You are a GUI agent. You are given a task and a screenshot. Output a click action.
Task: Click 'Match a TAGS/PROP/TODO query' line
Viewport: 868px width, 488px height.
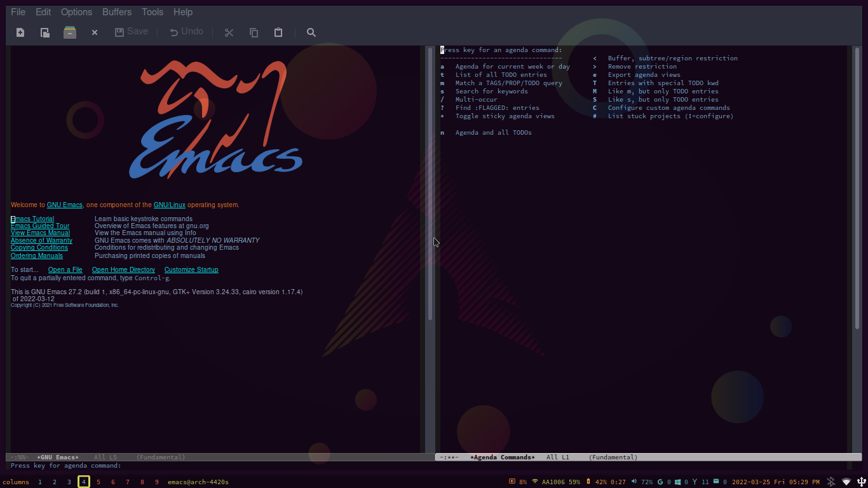509,83
